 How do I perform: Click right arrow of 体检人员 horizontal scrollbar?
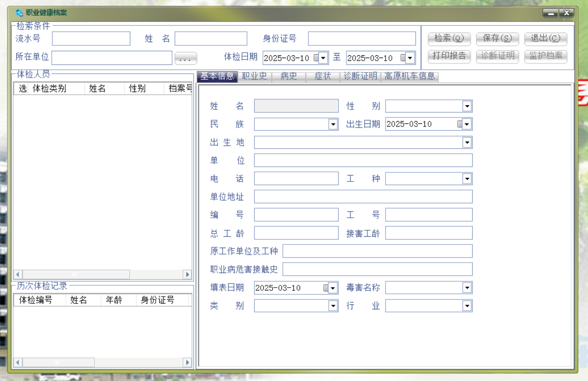tap(187, 274)
